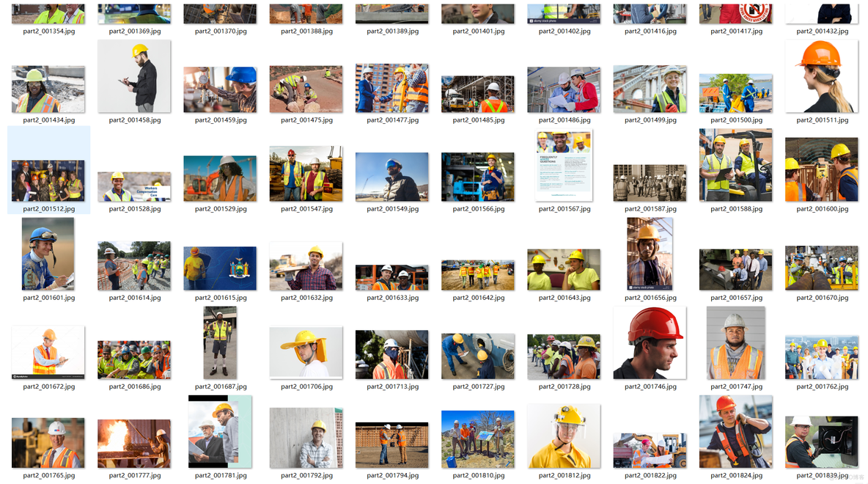Select the part2_001512.jpg thumbnail

pos(48,180)
